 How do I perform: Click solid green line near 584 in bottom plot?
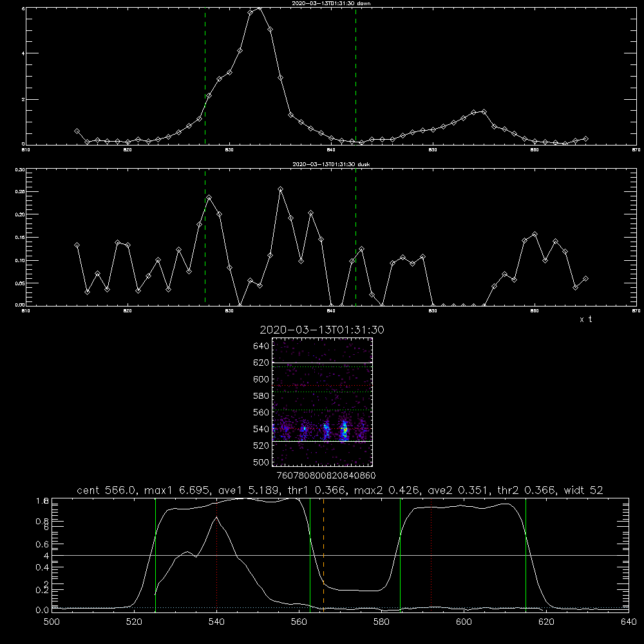pyautogui.click(x=400, y=554)
